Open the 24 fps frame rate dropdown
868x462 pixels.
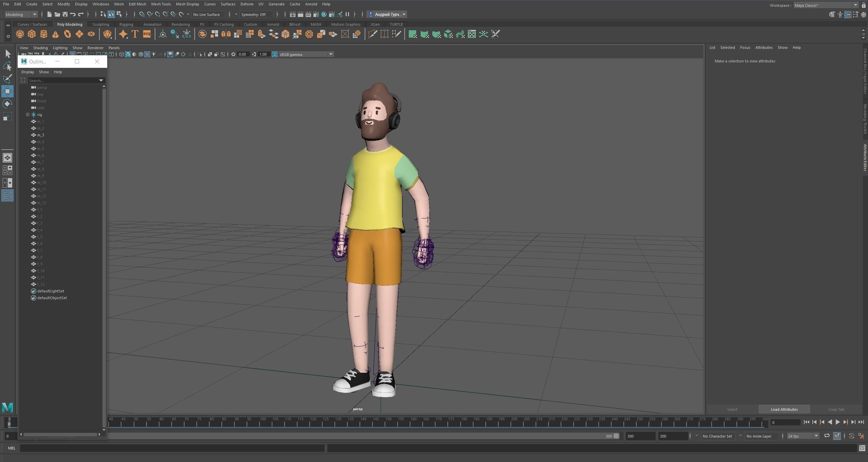pyautogui.click(x=803, y=436)
